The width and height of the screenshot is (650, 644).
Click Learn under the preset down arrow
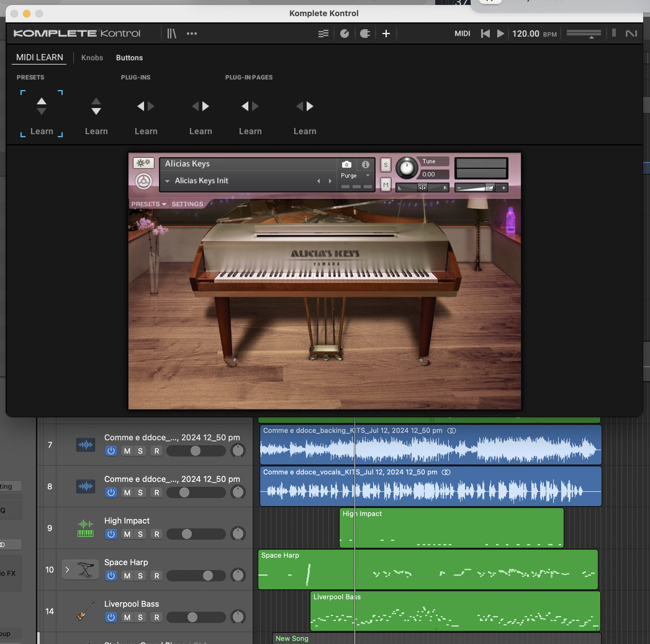[96, 131]
